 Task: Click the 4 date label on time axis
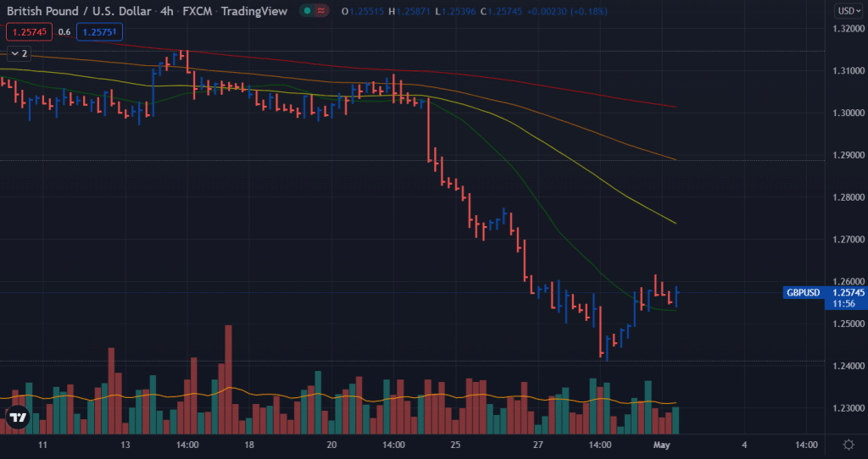point(744,445)
